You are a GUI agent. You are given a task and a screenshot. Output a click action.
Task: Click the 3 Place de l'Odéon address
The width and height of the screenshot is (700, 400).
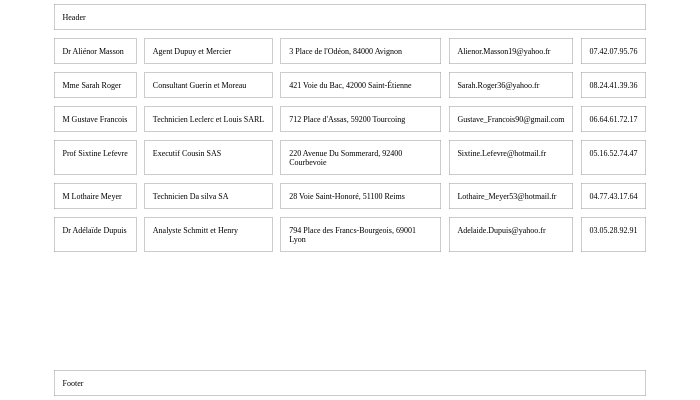[360, 51]
